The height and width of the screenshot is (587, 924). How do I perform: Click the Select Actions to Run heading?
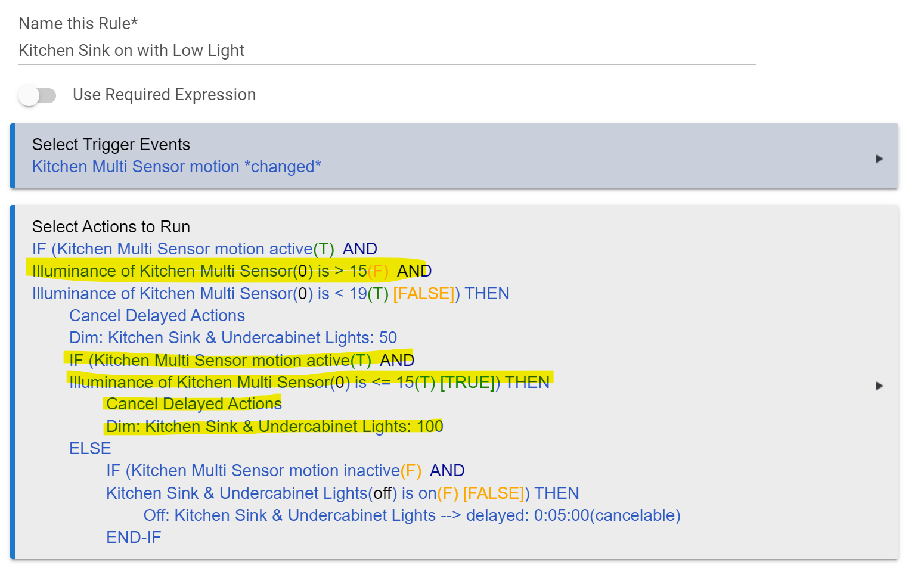(110, 226)
